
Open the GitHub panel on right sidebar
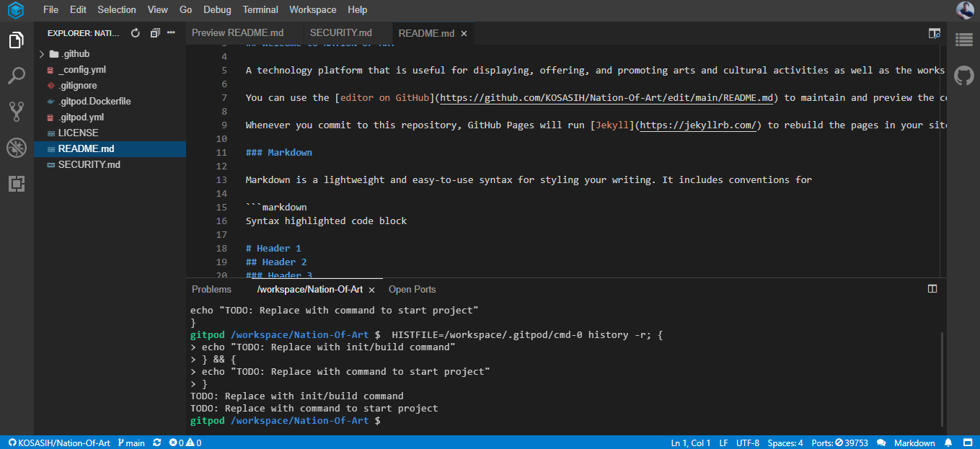[x=964, y=75]
